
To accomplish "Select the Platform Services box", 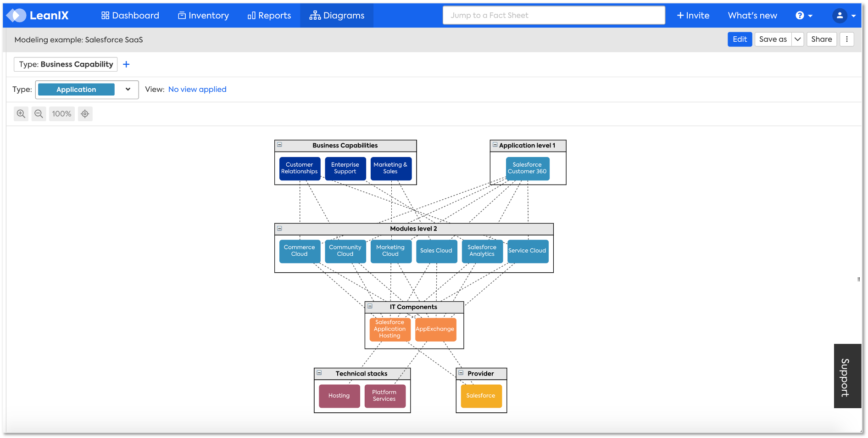I will 384,396.
